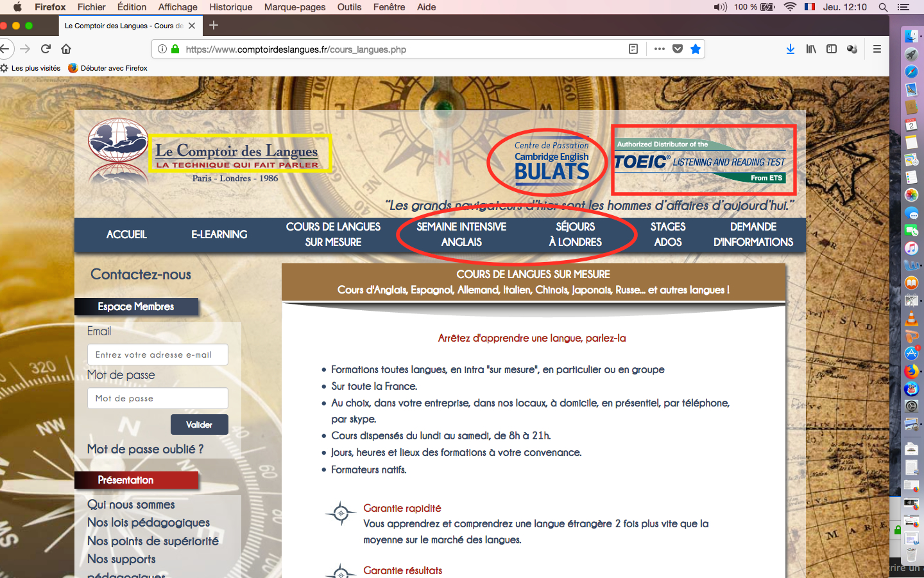Image resolution: width=924 pixels, height=578 pixels.
Task: Save page to Pocket icon
Action: tap(678, 49)
